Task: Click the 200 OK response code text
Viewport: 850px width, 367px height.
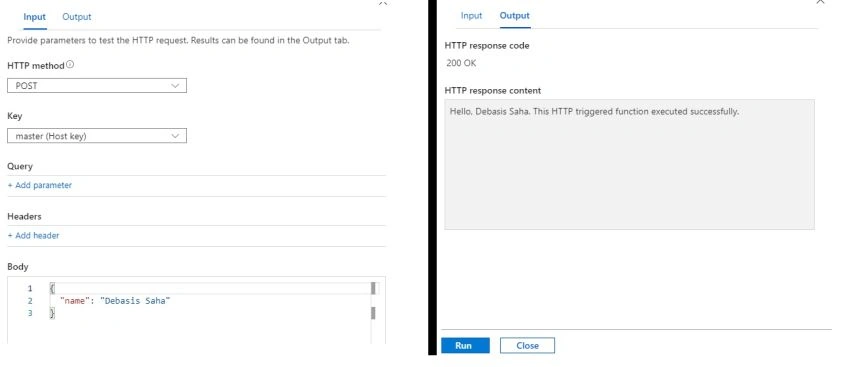Action: pyautogui.click(x=461, y=63)
